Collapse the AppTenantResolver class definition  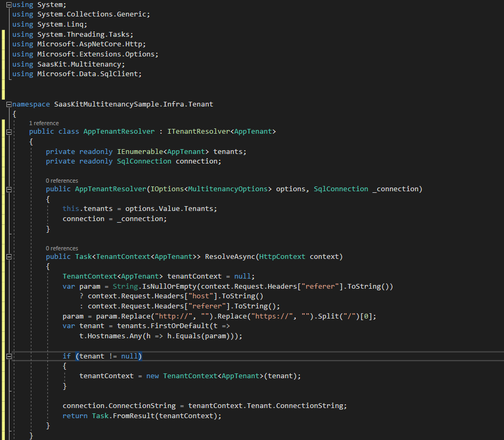(9, 132)
